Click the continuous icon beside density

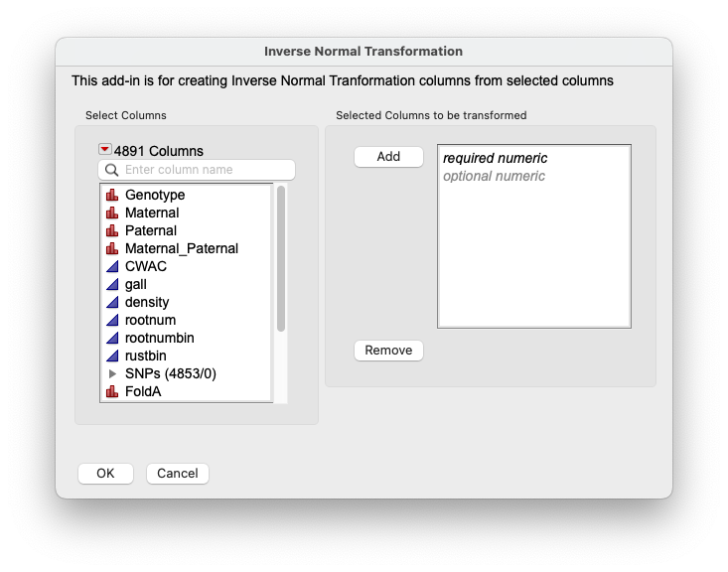(x=112, y=302)
